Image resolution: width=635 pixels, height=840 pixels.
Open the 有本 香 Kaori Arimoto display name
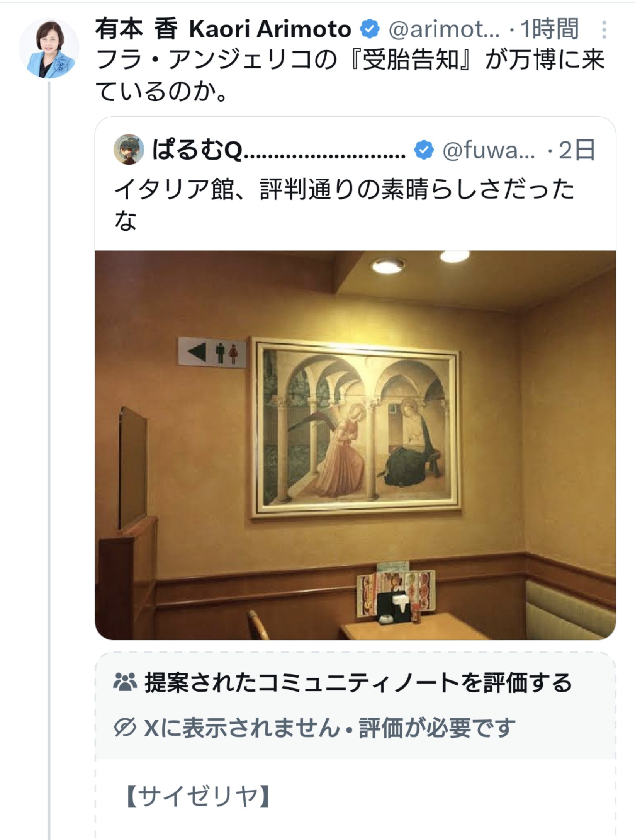[223, 29]
